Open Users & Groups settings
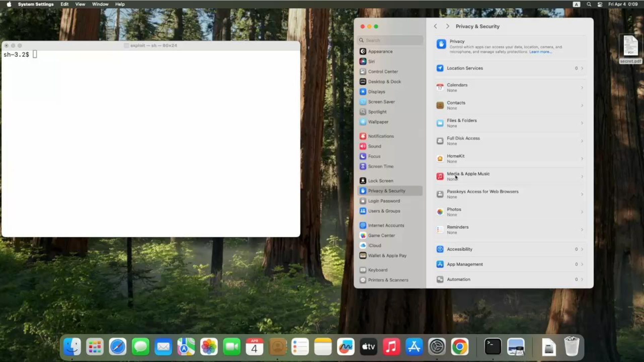Image resolution: width=644 pixels, height=362 pixels. coord(390,211)
